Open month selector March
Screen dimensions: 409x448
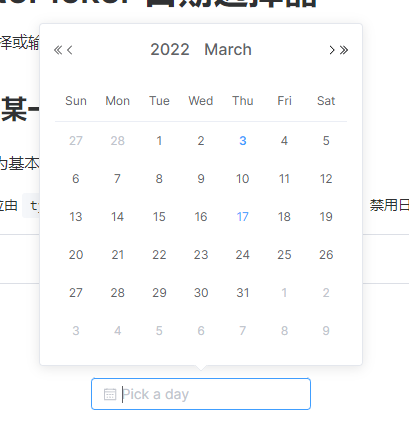228,50
